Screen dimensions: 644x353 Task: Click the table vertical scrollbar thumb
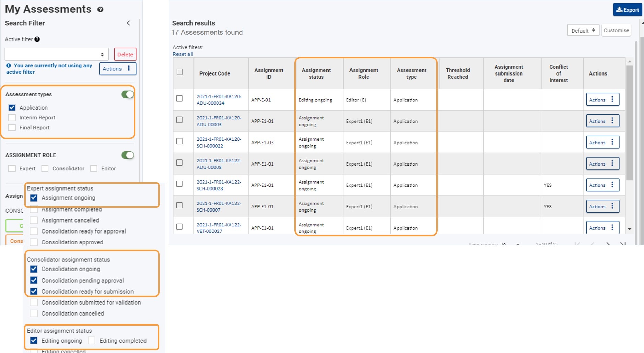(x=630, y=123)
